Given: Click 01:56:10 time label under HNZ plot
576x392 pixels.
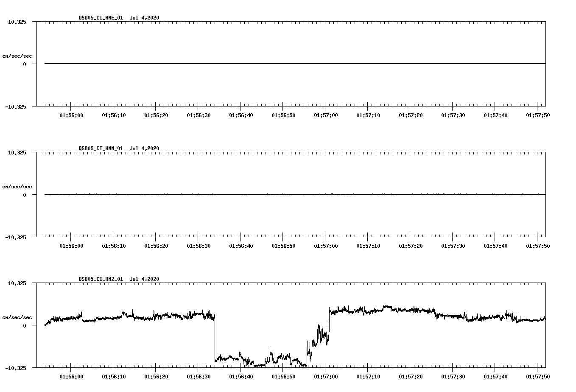Looking at the screenshot, I should coord(114,377).
